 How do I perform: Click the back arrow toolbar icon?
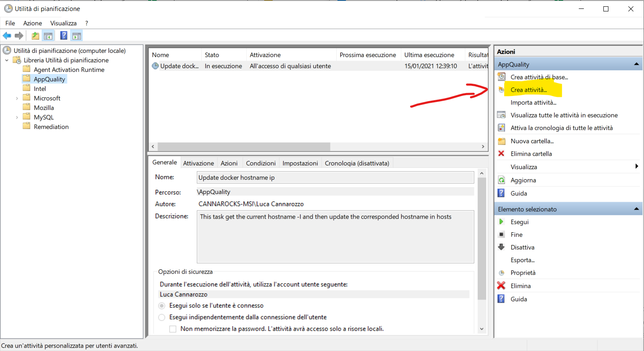tap(7, 36)
